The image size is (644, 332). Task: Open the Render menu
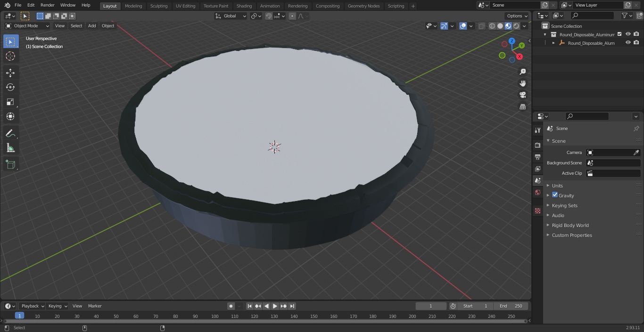tap(48, 5)
